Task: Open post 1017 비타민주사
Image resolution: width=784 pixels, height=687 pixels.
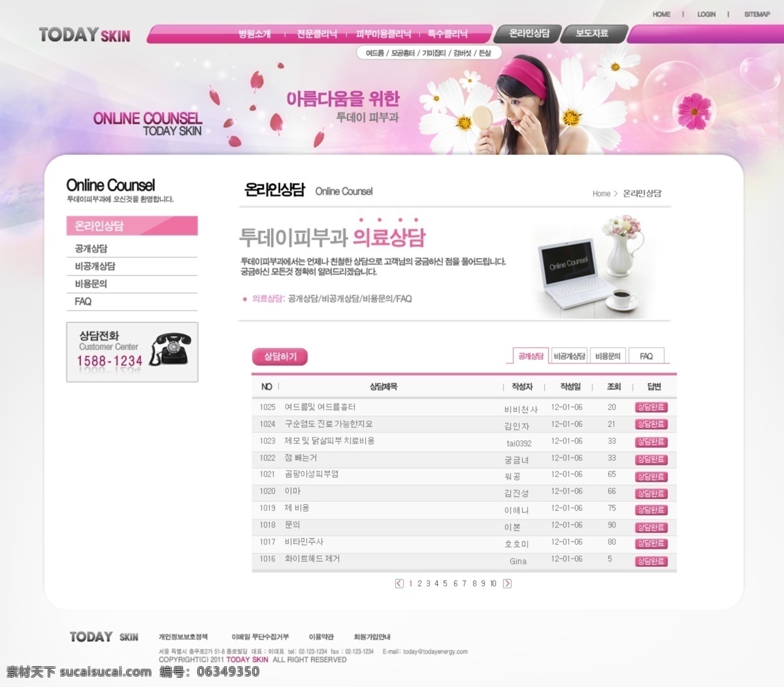Action: [x=304, y=542]
